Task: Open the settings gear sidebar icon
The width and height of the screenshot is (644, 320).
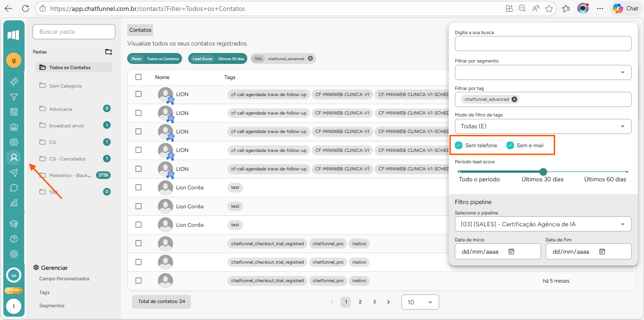Action: [14, 254]
